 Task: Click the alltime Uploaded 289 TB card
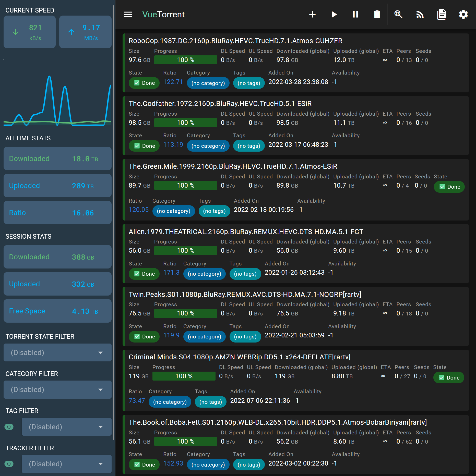pos(57,186)
